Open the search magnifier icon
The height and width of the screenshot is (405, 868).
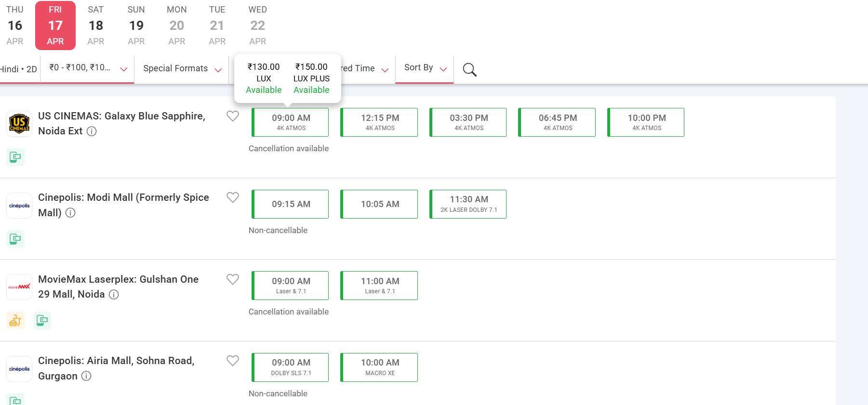click(x=469, y=69)
